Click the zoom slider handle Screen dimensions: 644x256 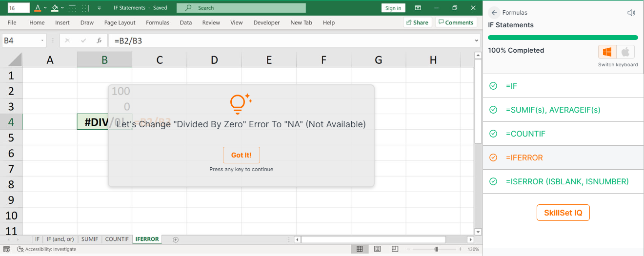pyautogui.click(x=436, y=249)
